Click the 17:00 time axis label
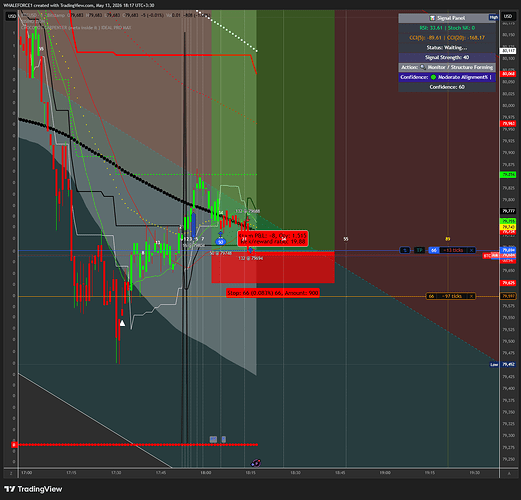Viewport: 521px width, 500px height. click(x=27, y=473)
